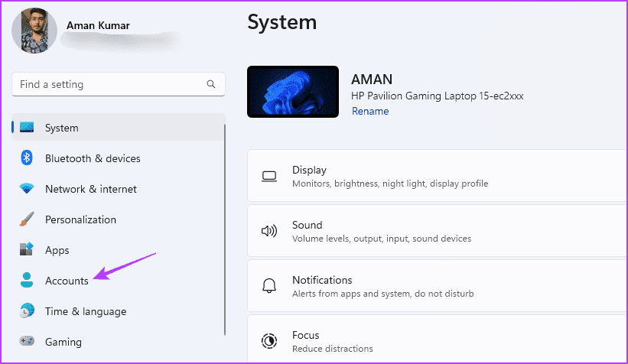
Task: Click the Time & language clock icon
Action: 27,310
